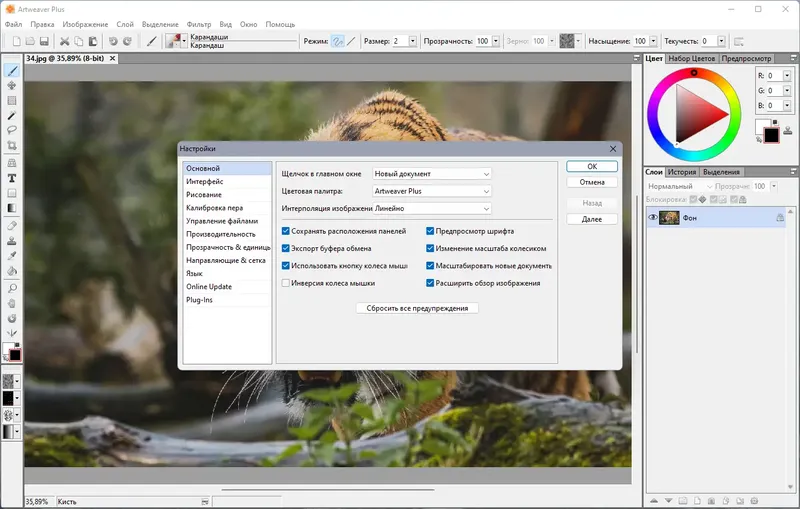The height and width of the screenshot is (509, 800).
Task: Click the Cut scissors icon in toolbar
Action: 64,41
